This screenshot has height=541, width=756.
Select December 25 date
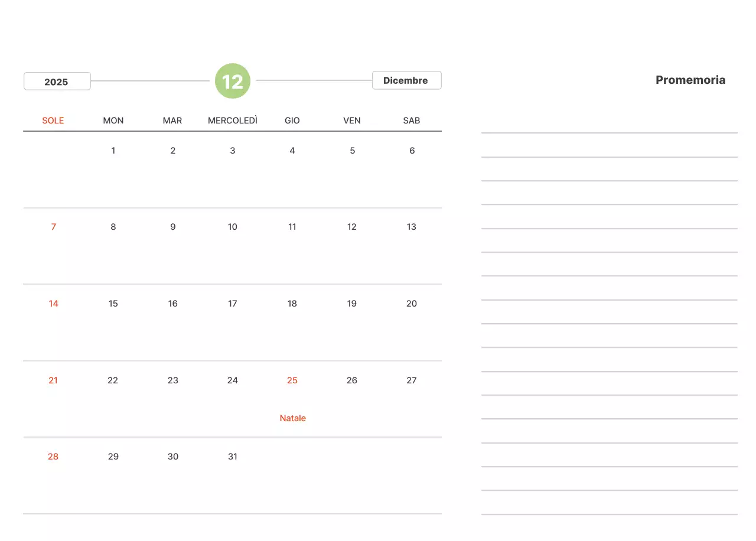292,380
